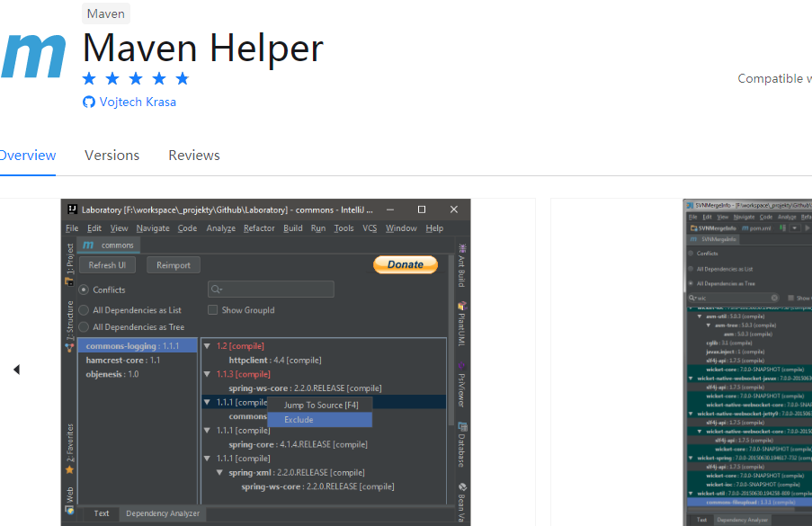Image resolution: width=812 pixels, height=526 pixels.
Task: Open the Edit menu in IntelliJ screenshot
Action: pyautogui.click(x=94, y=228)
